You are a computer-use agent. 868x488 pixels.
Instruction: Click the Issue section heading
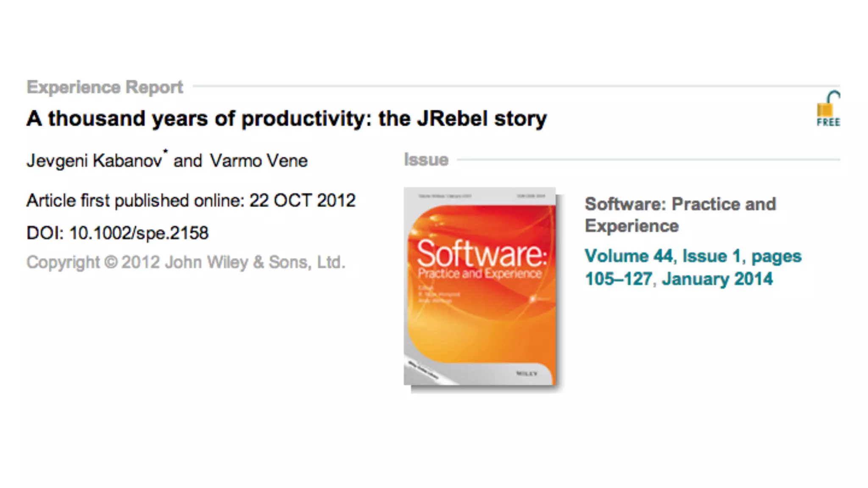point(426,160)
